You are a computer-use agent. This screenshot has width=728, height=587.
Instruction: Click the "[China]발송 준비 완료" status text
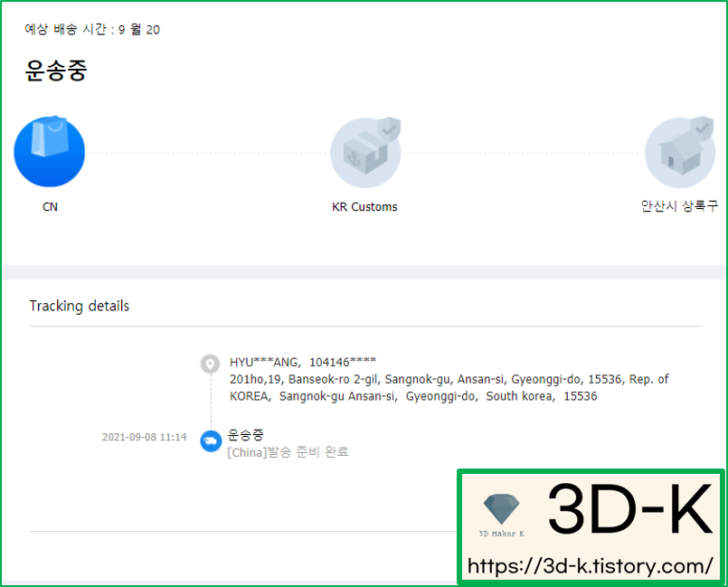click(x=288, y=452)
